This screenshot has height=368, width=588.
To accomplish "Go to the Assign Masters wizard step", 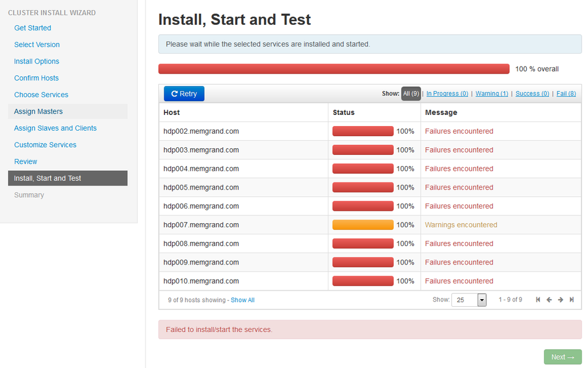I will (38, 111).
